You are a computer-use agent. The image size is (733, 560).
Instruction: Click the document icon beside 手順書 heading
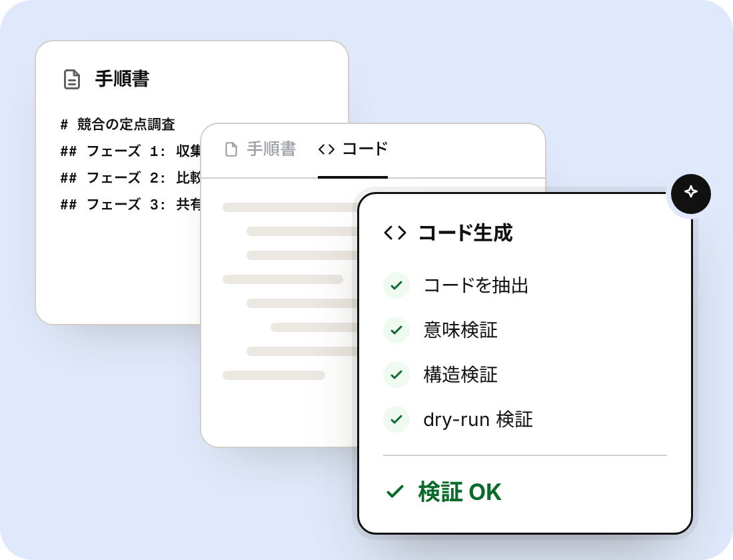click(71, 79)
